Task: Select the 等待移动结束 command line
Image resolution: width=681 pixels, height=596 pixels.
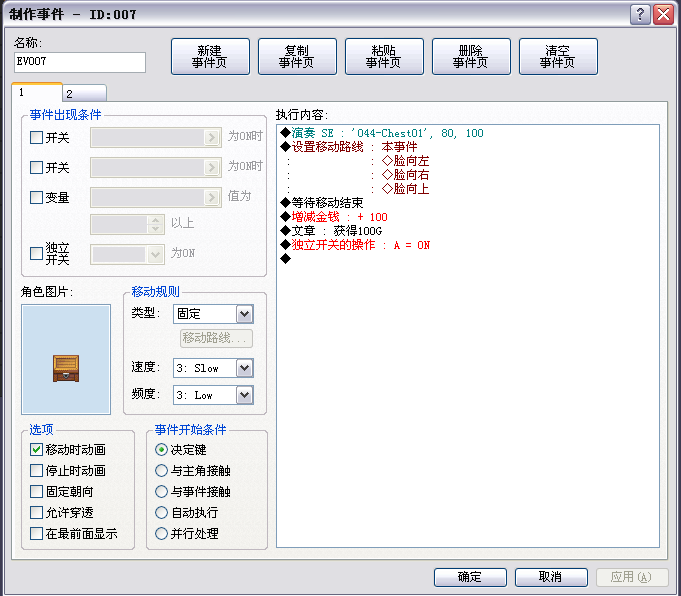Action: click(468, 203)
